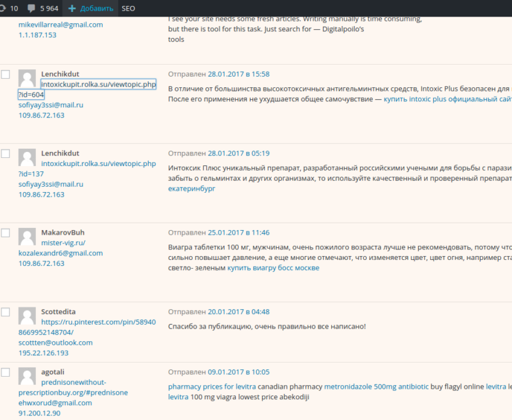
Task: Open email mikevillarreal@gmail.com
Action: tap(61, 25)
